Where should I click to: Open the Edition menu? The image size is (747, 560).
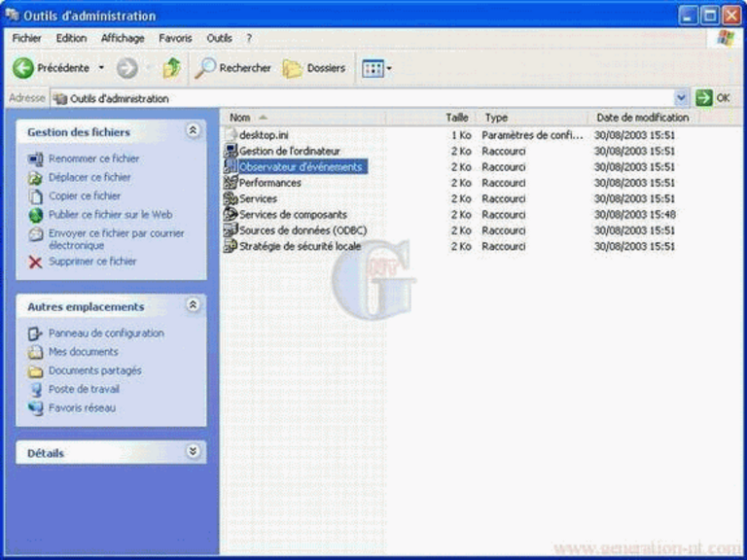point(71,38)
